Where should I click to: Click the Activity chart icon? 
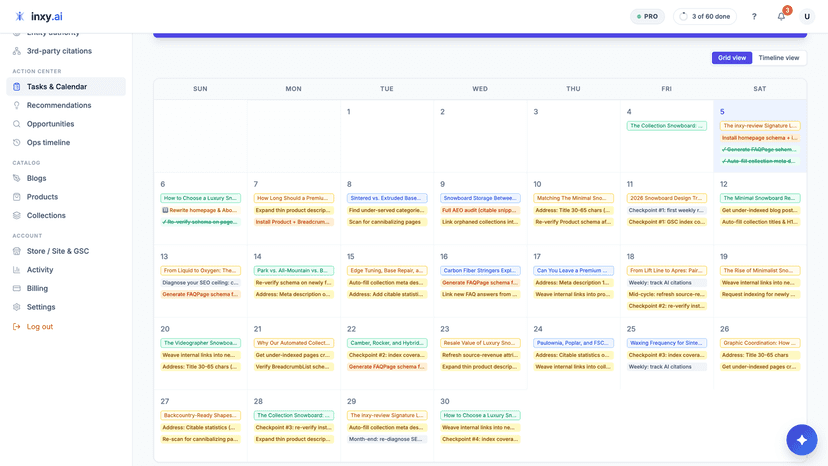pos(16,269)
